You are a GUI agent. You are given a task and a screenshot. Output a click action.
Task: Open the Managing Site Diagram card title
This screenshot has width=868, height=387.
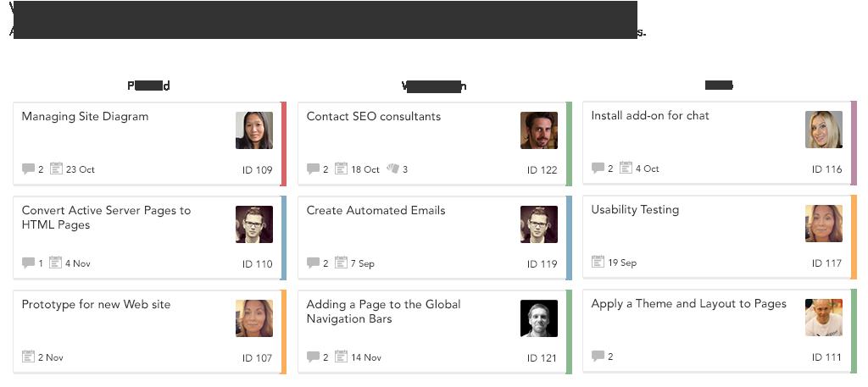86,117
